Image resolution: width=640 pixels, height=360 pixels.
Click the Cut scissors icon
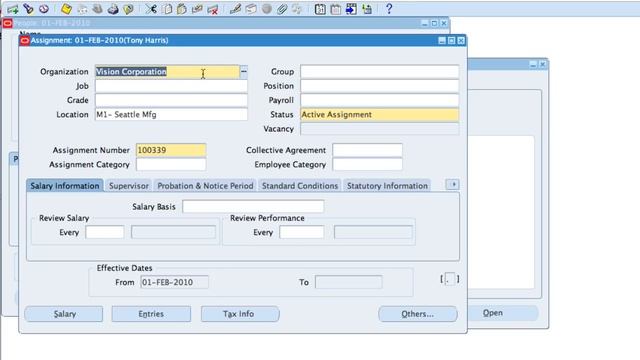click(x=151, y=9)
